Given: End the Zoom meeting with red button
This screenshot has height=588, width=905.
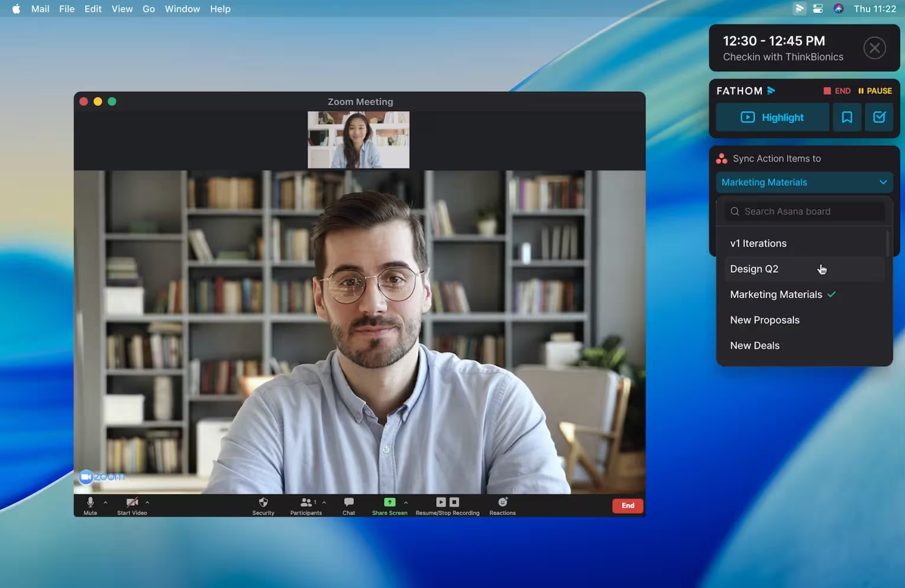Looking at the screenshot, I should tap(628, 505).
